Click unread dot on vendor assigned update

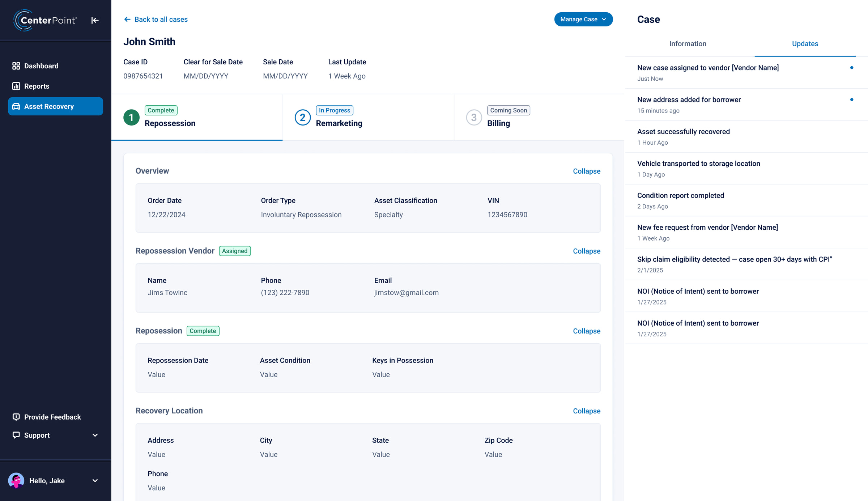pos(852,68)
